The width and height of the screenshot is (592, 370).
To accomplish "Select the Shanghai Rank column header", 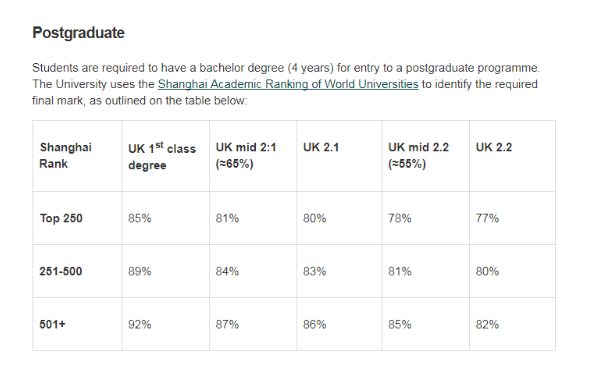I will 65,156.
